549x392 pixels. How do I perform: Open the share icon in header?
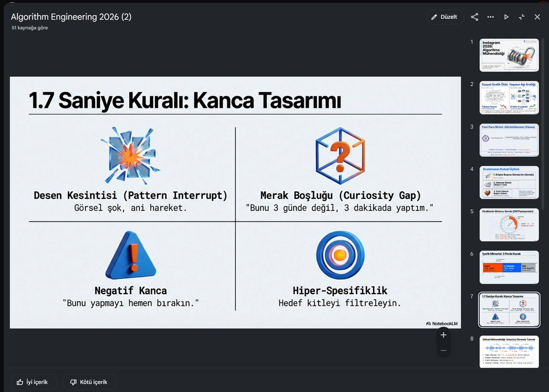[x=474, y=17]
